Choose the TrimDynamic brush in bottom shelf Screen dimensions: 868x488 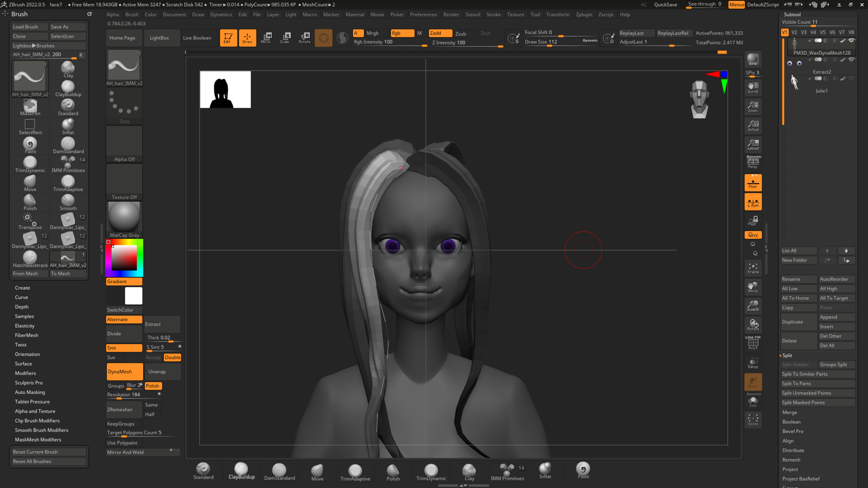(431, 472)
